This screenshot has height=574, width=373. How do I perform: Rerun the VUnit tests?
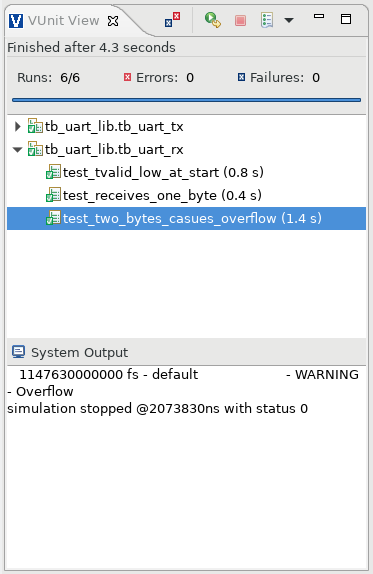click(x=213, y=20)
